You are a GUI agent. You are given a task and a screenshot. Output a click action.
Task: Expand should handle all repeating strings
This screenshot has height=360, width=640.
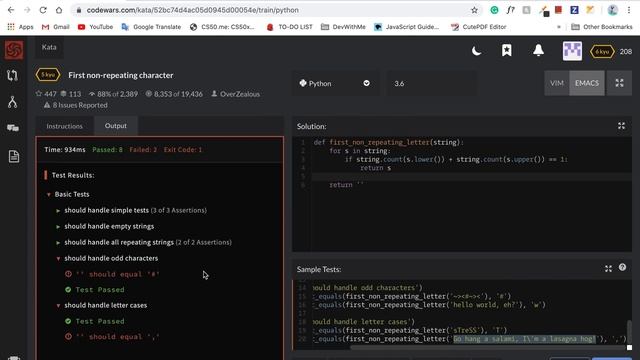(58, 242)
